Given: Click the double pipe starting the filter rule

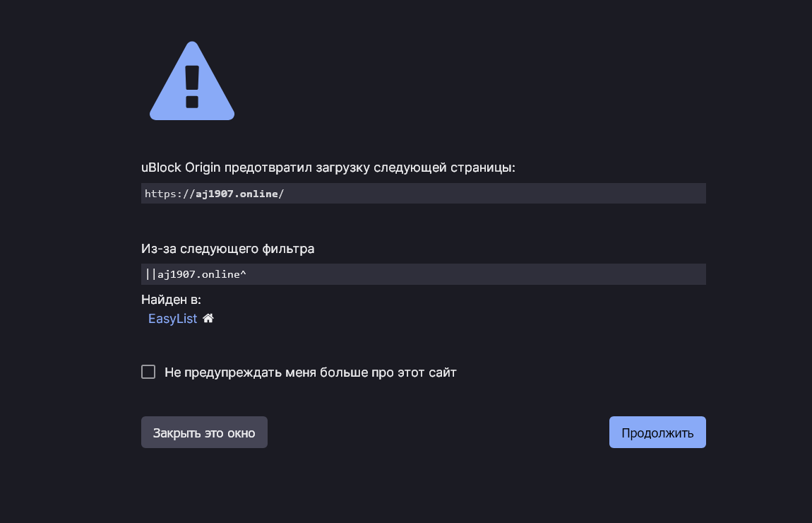Looking at the screenshot, I should pos(150,274).
